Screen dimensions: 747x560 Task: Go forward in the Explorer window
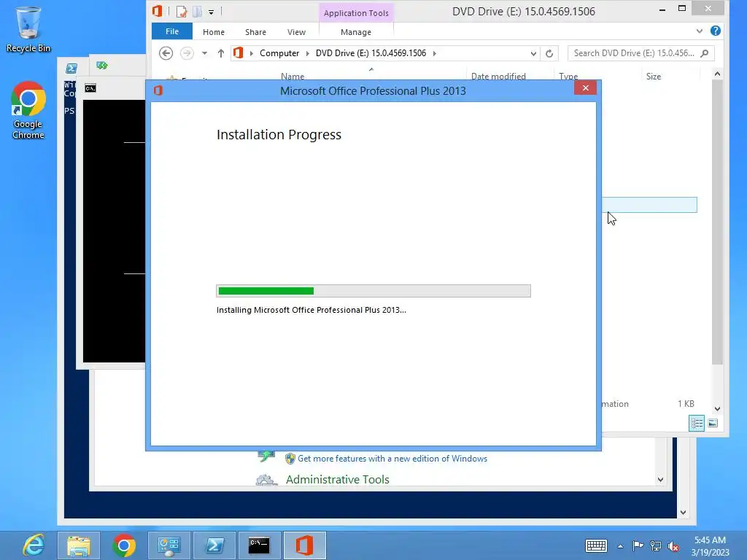point(187,52)
